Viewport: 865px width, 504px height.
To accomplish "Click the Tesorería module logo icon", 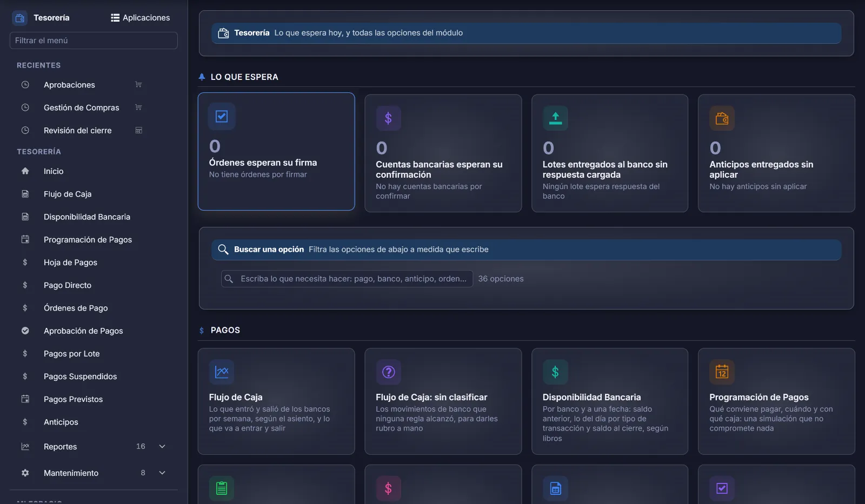I will 20,18.
